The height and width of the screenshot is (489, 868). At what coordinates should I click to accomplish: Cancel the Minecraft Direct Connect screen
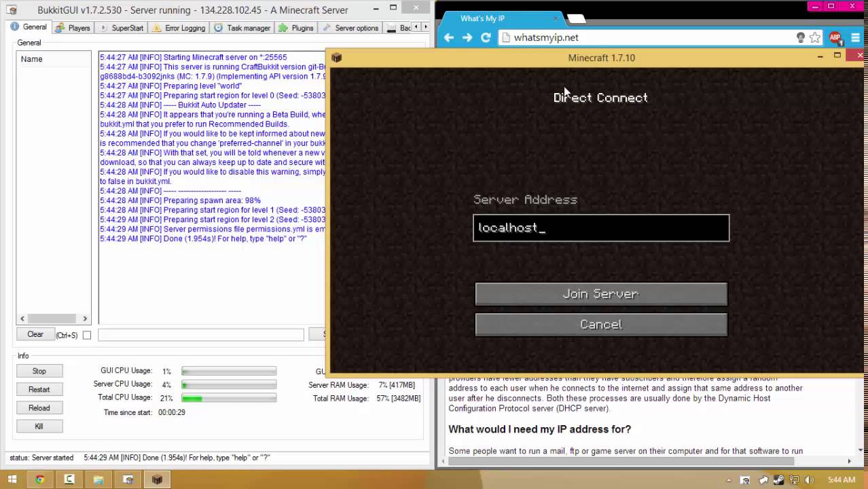601,324
